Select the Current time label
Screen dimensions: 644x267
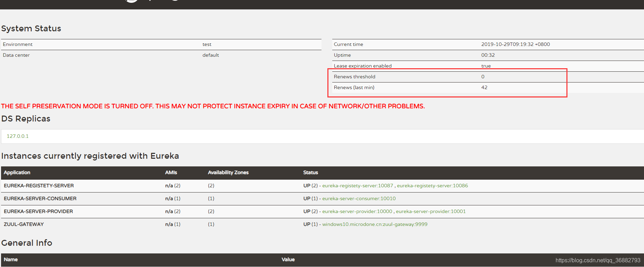point(349,44)
